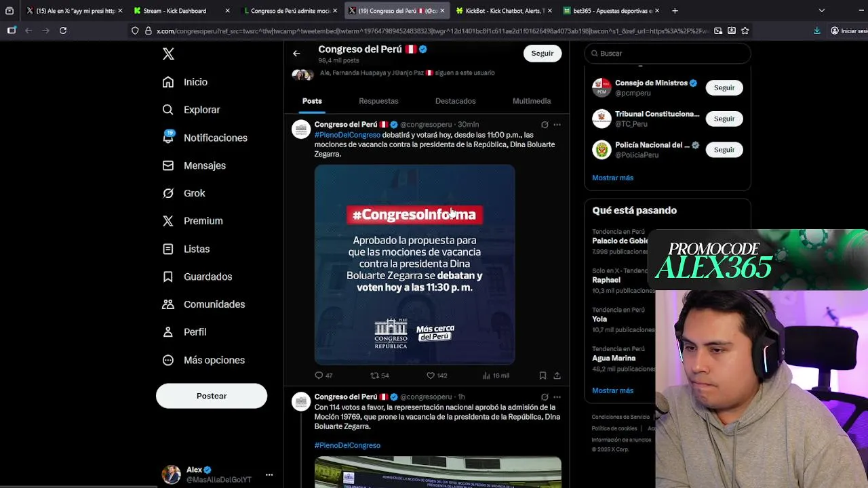
Task: Open Notificaciones with its badge
Action: click(205, 138)
